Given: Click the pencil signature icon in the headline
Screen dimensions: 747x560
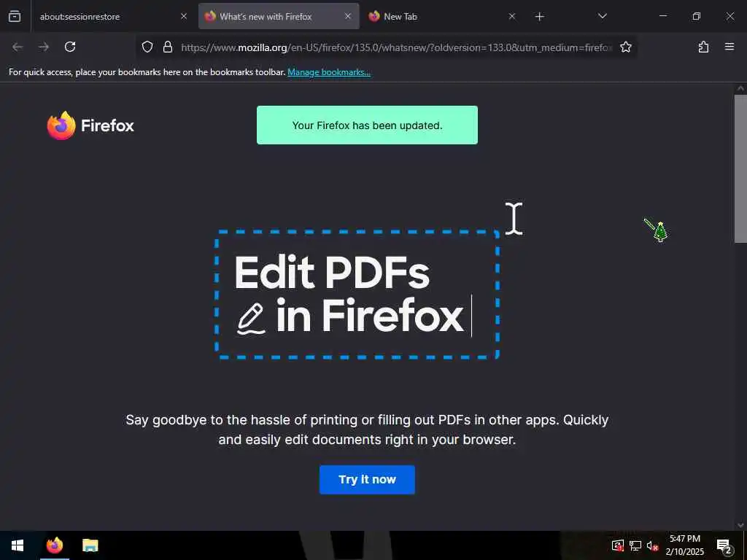Looking at the screenshot, I should point(251,318).
